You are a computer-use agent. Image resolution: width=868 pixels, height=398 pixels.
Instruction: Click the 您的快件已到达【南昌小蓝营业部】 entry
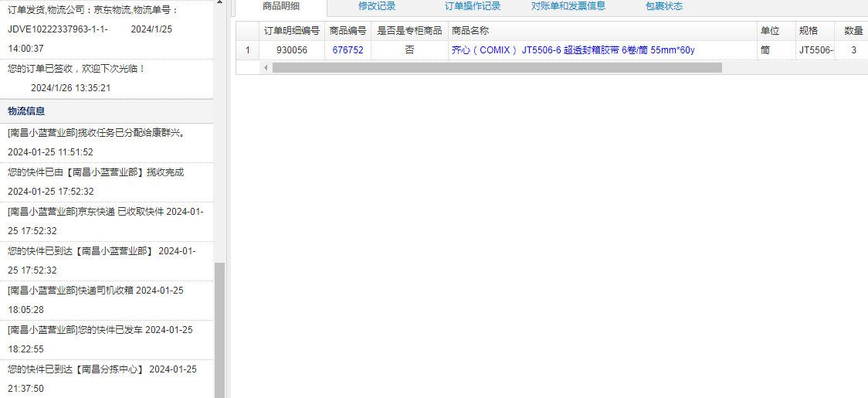tap(107, 260)
